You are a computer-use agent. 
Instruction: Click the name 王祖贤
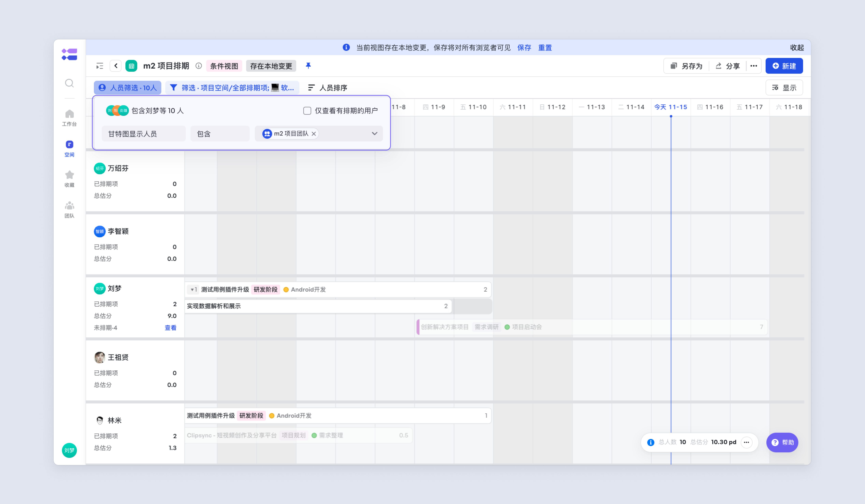pyautogui.click(x=118, y=357)
